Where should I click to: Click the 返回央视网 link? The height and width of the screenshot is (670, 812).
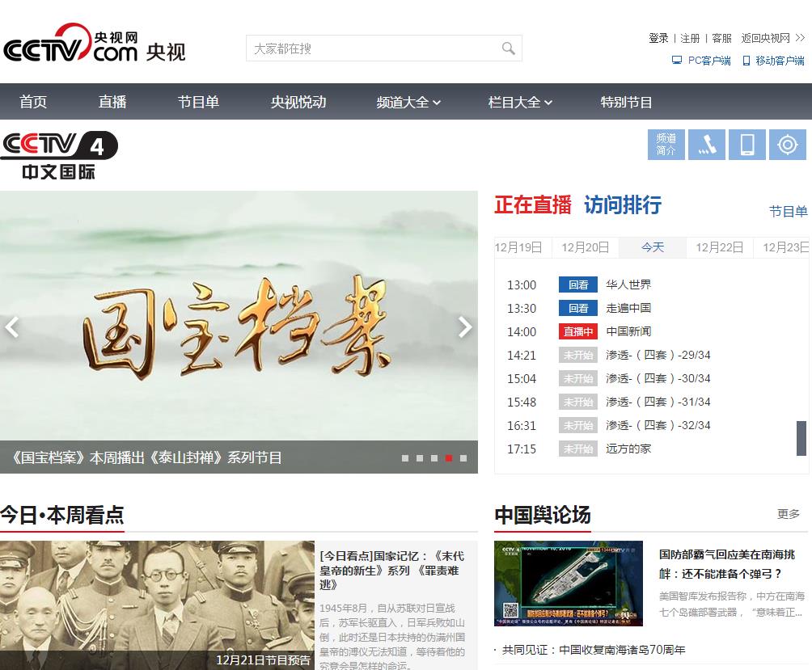click(765, 38)
